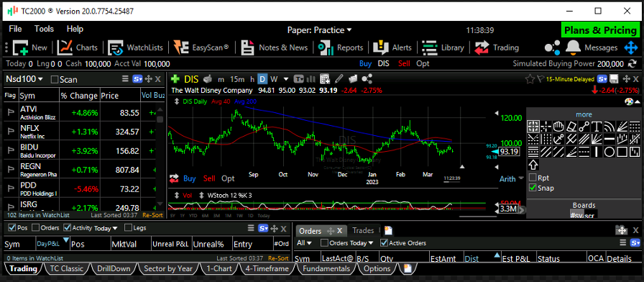Favorite DIS with the star icon

click(x=530, y=79)
